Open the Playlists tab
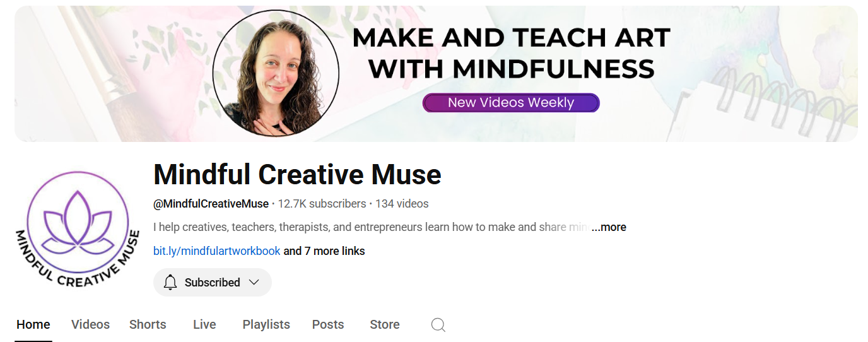The height and width of the screenshot is (342, 868). (266, 324)
